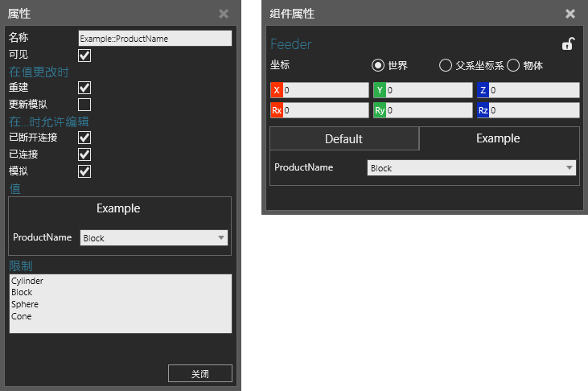Screen dimensions: 588x391
Task: Click the blue Z coordinate field
Action: tap(532, 90)
